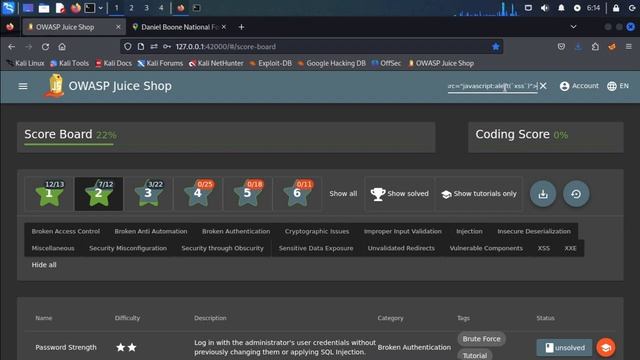Toggle the XSS category filter
The width and height of the screenshot is (640, 360).
(x=544, y=248)
